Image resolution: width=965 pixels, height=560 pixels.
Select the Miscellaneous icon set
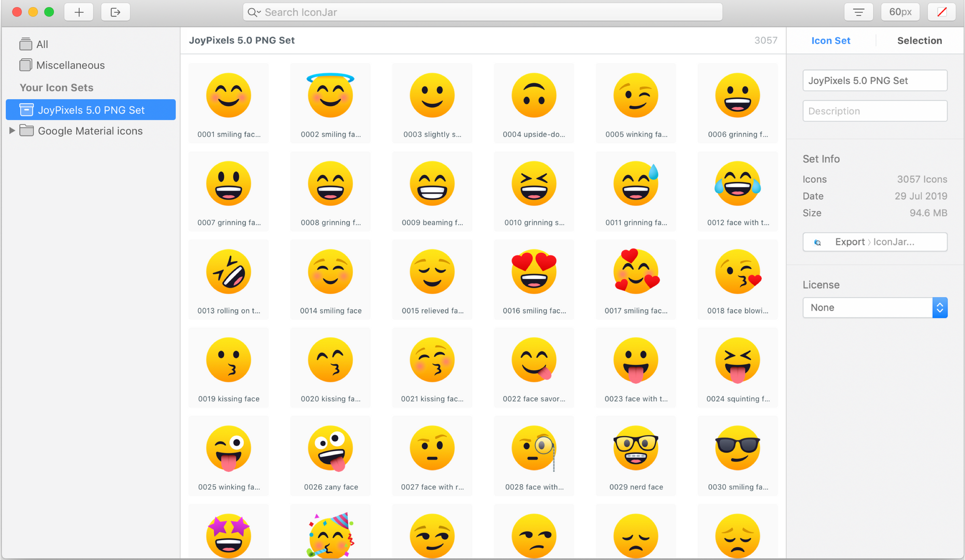(x=71, y=65)
